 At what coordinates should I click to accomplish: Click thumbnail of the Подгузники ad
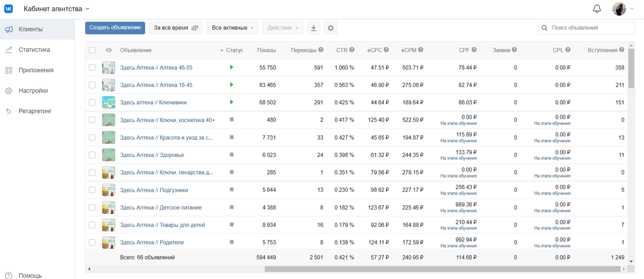point(109,190)
